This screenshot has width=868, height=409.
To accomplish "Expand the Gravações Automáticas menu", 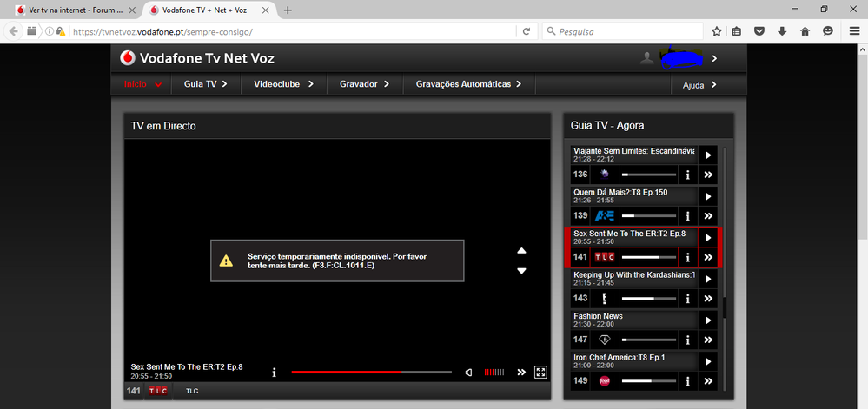I will pos(469,84).
